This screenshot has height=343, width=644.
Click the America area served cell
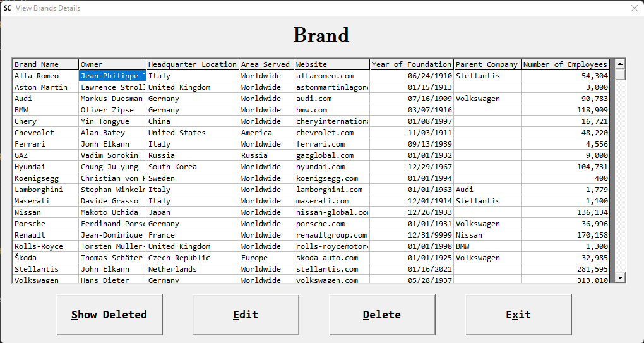point(267,133)
